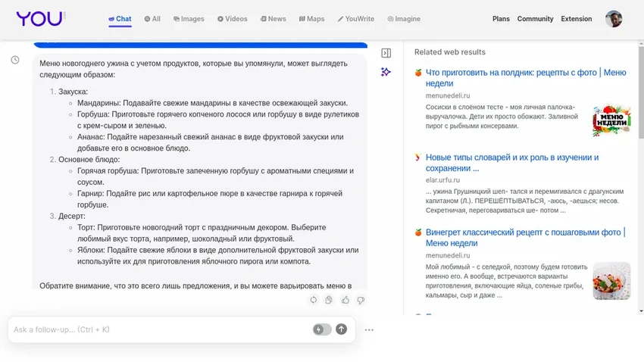Send the follow-up message arrow
This screenshot has width=644, height=362.
(341, 329)
